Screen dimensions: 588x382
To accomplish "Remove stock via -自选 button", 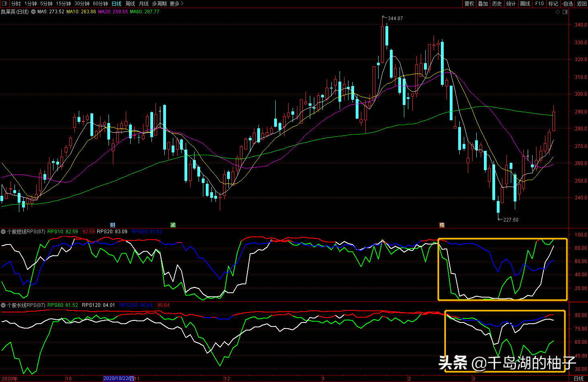I will click(568, 4).
